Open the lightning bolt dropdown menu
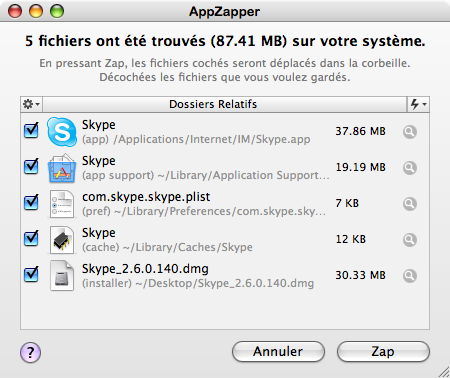The width and height of the screenshot is (450, 378). [x=418, y=104]
